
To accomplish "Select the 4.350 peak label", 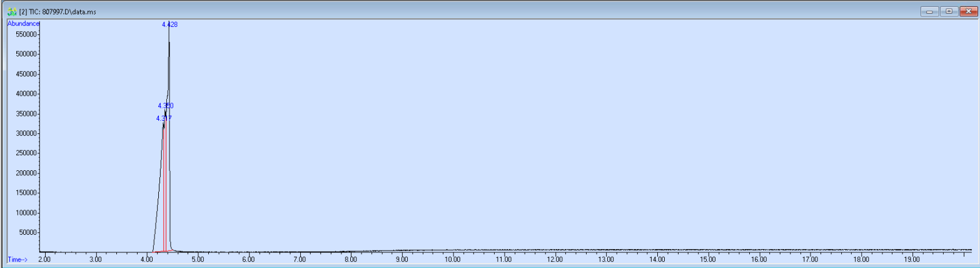I will click(x=166, y=106).
